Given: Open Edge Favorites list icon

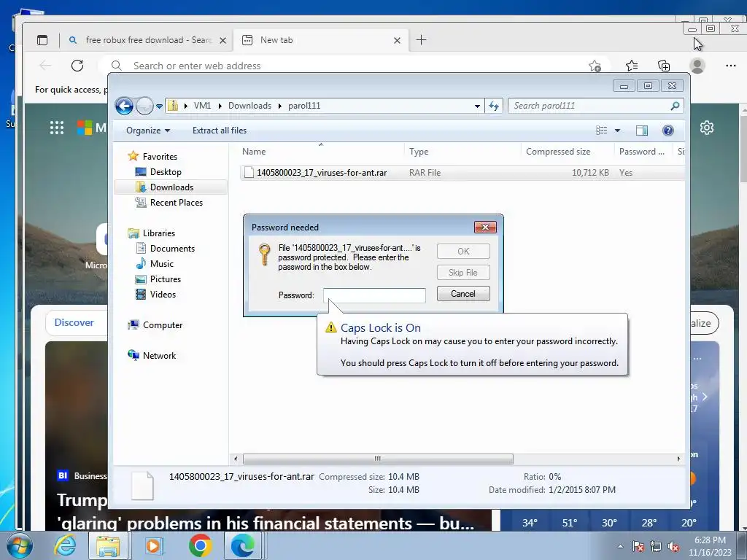Looking at the screenshot, I should pyautogui.click(x=632, y=66).
